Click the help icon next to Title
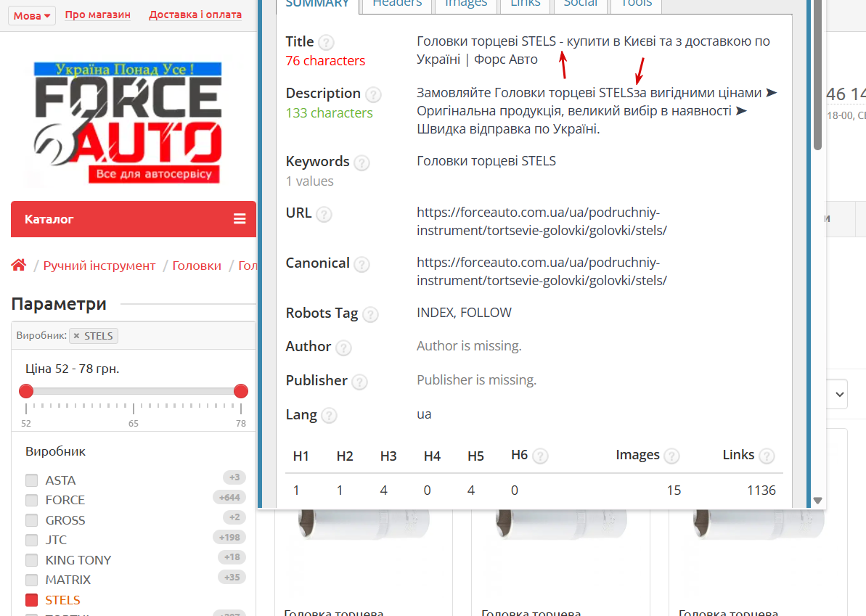866x616 pixels. coord(327,43)
